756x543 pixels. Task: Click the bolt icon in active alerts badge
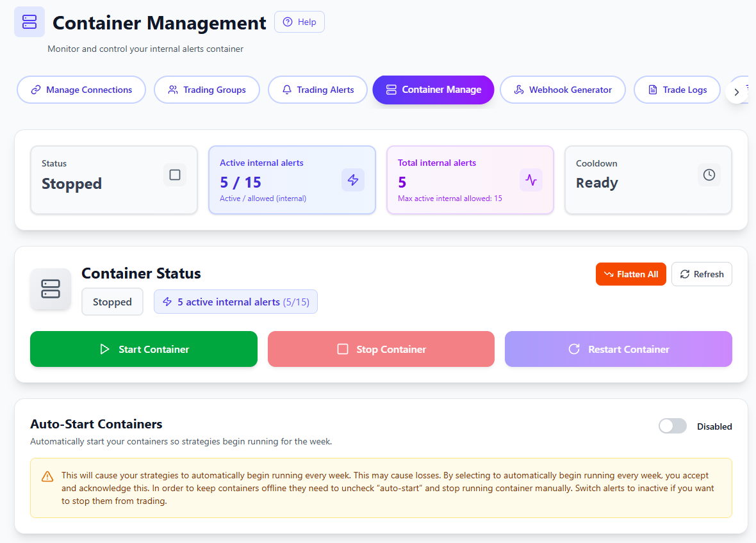click(x=167, y=302)
